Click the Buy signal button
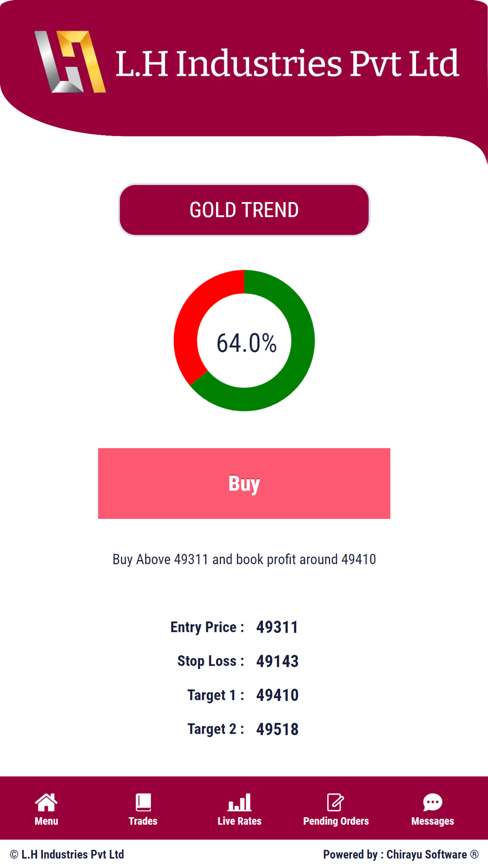 pyautogui.click(x=244, y=483)
